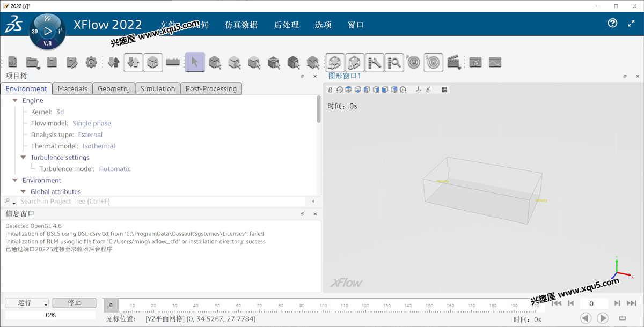
Task: Click the help question mark icon
Action: point(613,23)
